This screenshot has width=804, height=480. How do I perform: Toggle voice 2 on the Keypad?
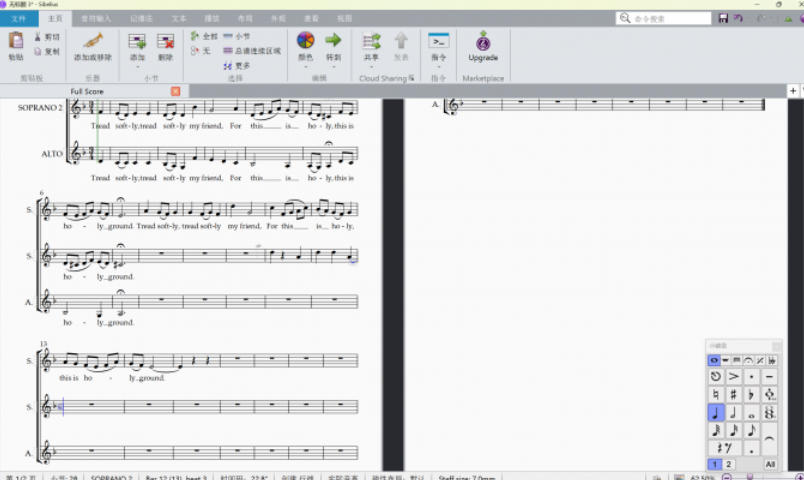(728, 464)
